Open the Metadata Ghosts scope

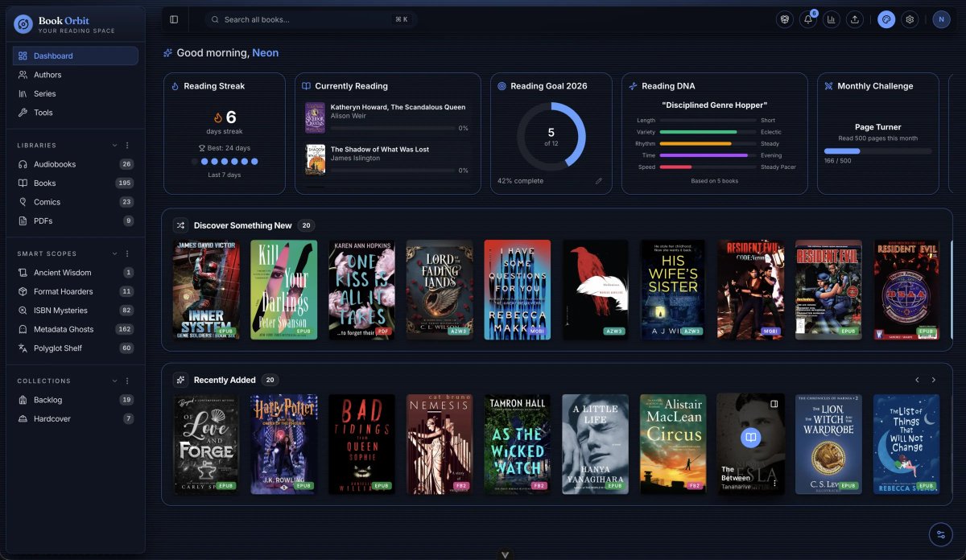[76, 329]
